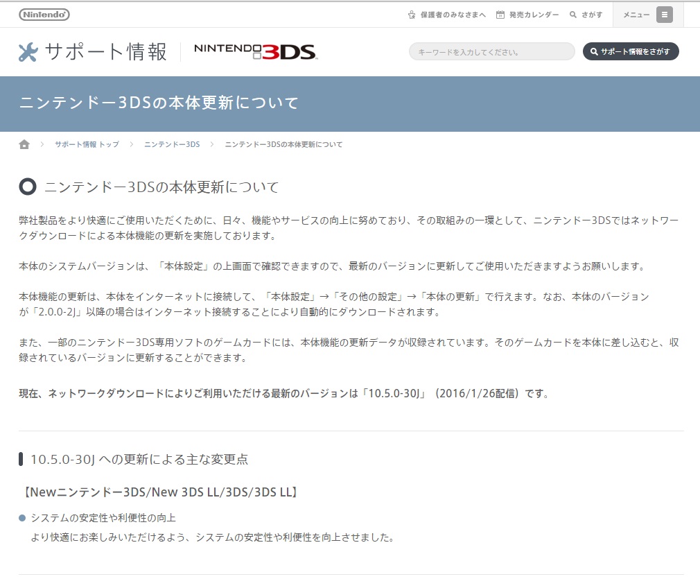The width and height of the screenshot is (700, 588).
Task: Click the システムの安定性や利便性の向上 bullet item
Action: coord(103,518)
